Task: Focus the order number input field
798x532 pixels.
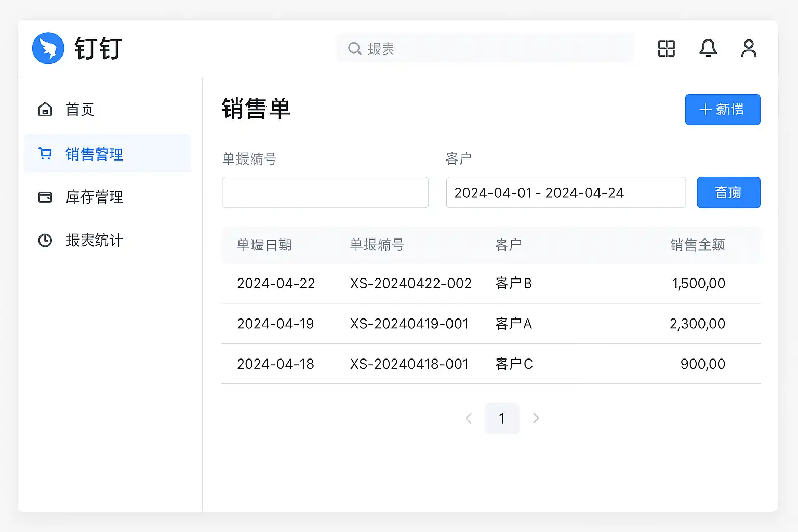Action: 325,193
